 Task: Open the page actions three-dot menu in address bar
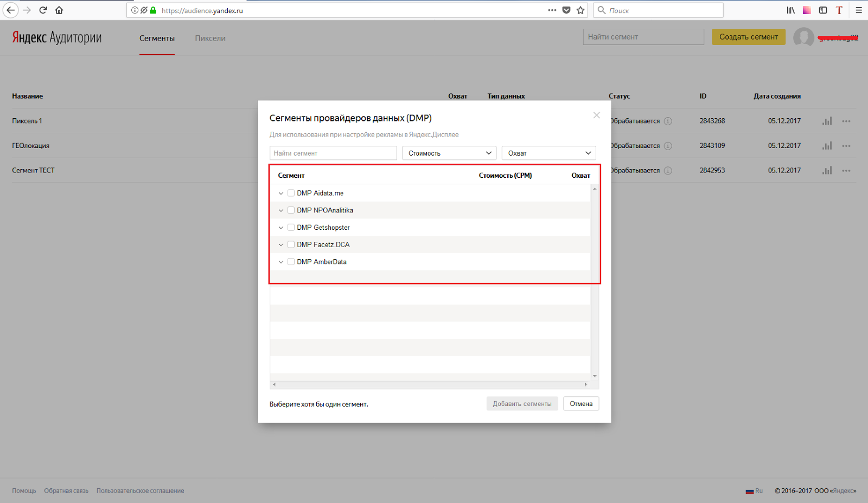(552, 10)
